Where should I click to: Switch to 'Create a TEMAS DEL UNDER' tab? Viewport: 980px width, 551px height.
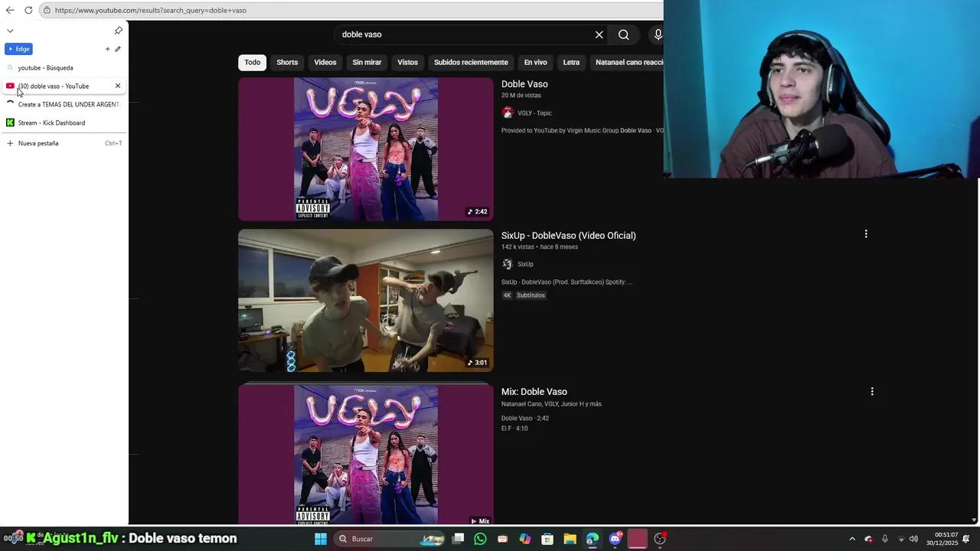point(64,104)
